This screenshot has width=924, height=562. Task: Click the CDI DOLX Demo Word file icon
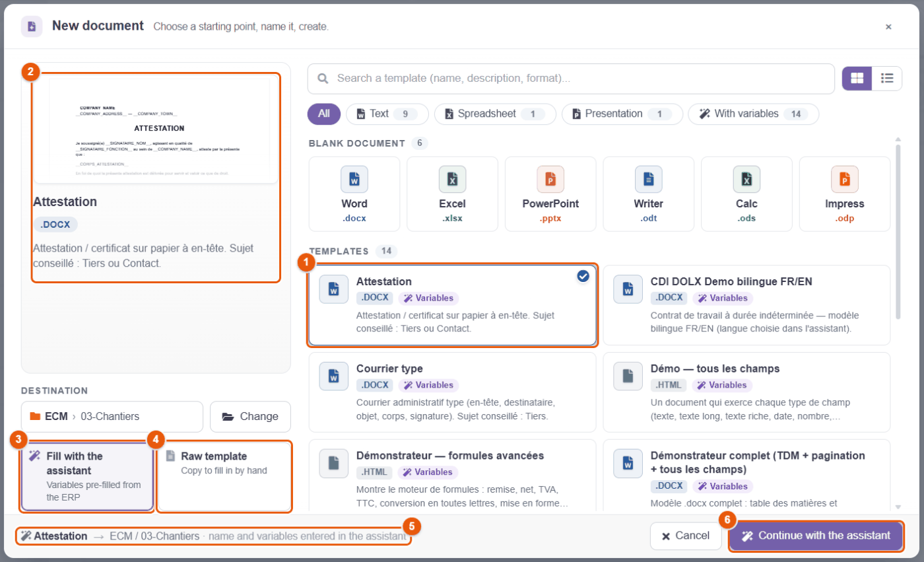coord(628,289)
